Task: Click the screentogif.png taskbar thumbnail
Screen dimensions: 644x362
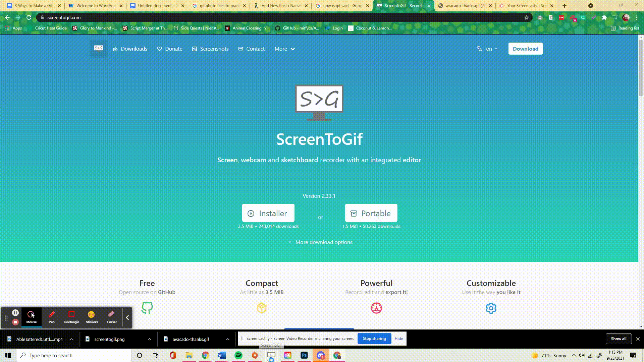Action: [x=110, y=339]
